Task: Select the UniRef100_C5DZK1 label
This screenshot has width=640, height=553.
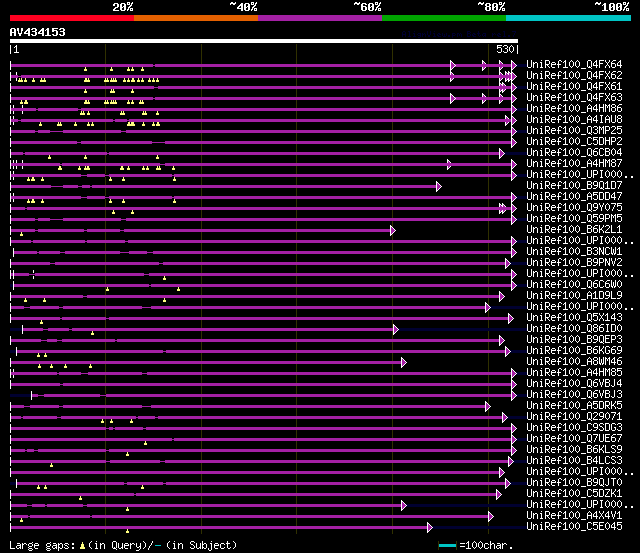Action: pos(574,494)
